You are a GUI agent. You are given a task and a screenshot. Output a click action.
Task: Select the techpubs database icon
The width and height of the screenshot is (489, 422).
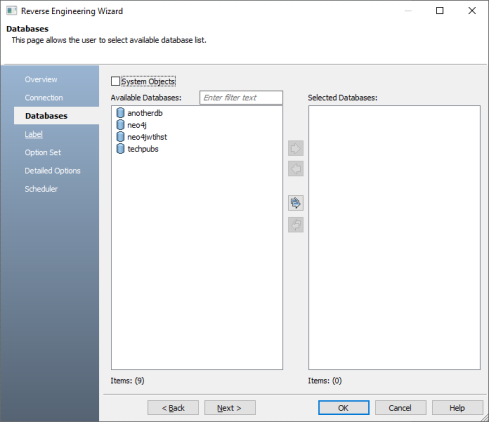click(120, 149)
